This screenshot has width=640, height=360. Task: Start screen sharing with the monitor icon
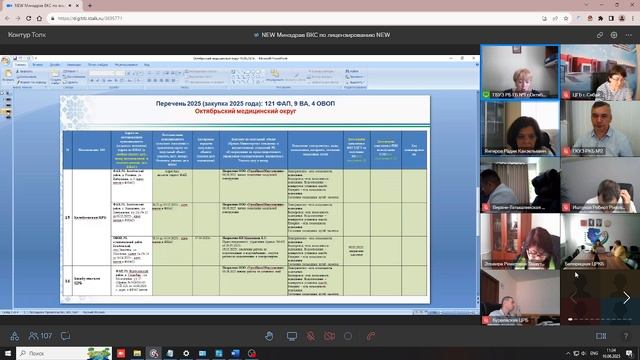coord(291,336)
